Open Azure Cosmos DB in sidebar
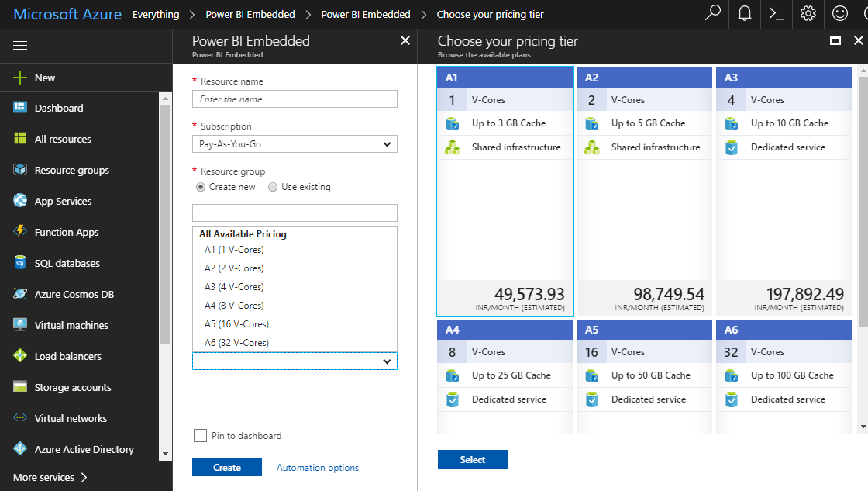This screenshot has height=491, width=868. pos(74,294)
